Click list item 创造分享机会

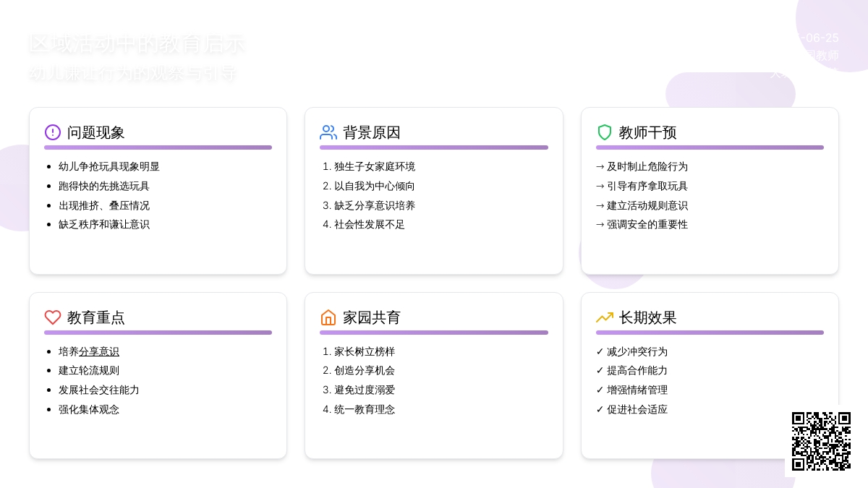point(365,370)
